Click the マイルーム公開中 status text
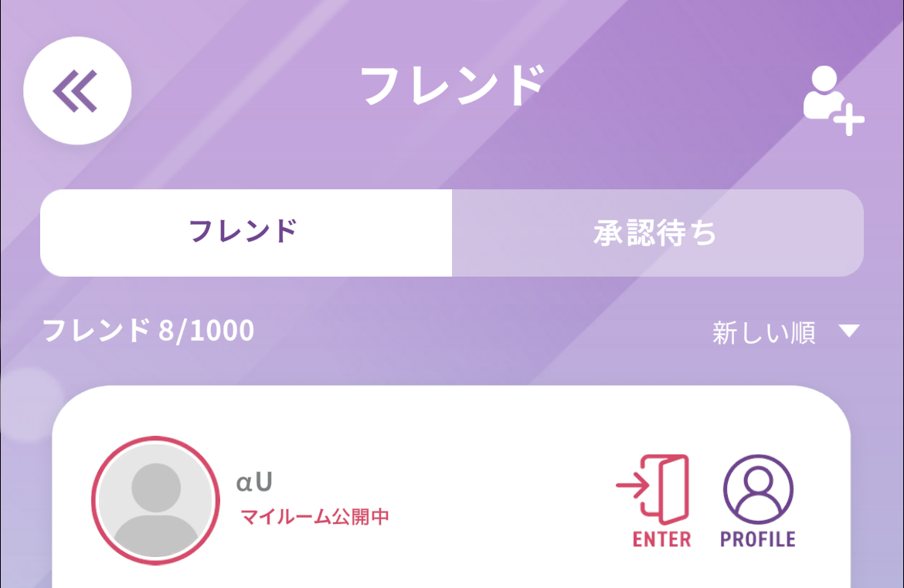This screenshot has width=904, height=588. pos(314,516)
